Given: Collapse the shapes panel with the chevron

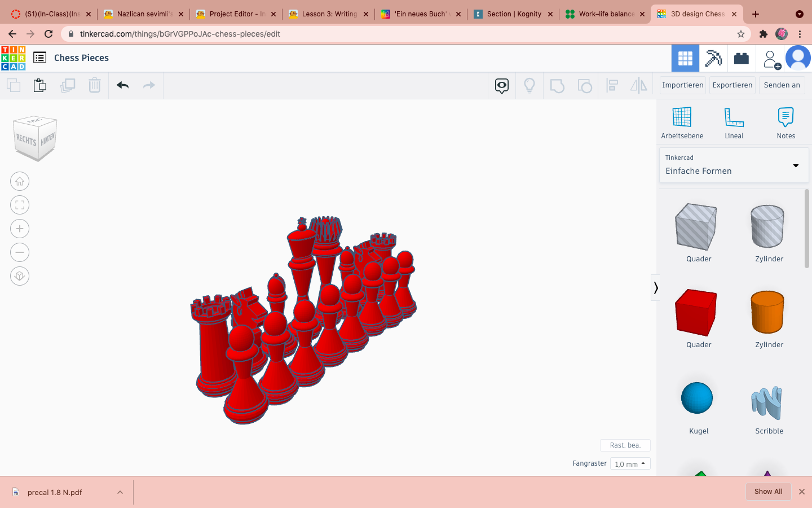Looking at the screenshot, I should pyautogui.click(x=655, y=288).
